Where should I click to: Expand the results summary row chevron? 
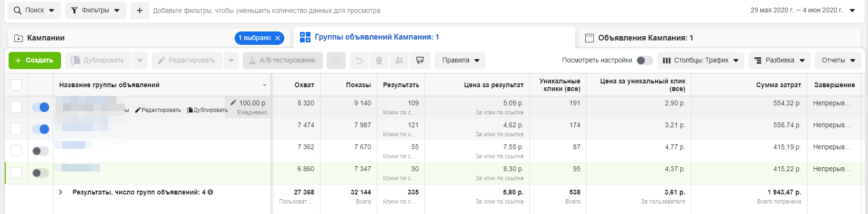pyautogui.click(x=61, y=192)
